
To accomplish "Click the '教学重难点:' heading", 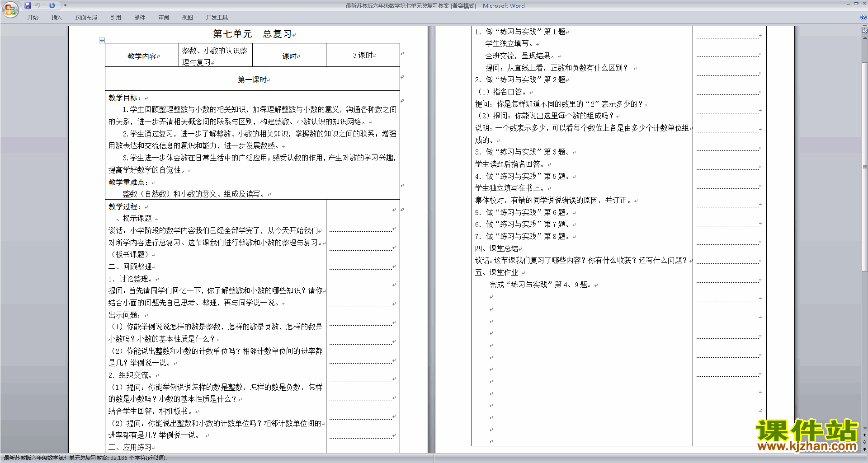I will tap(128, 182).
